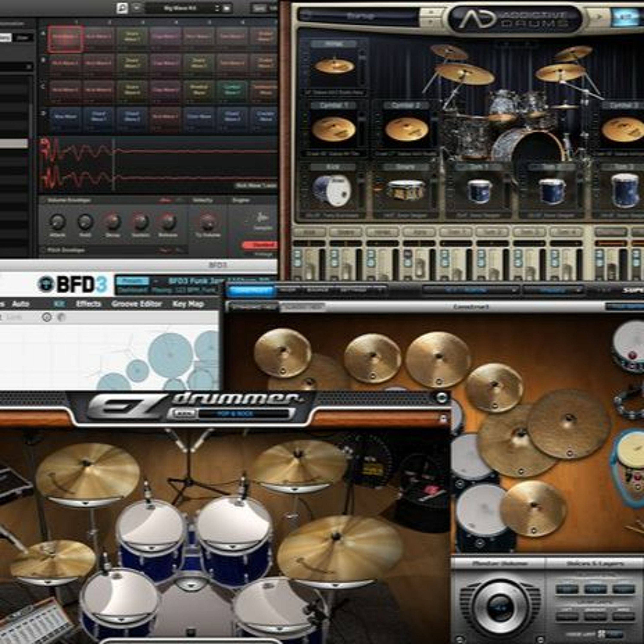Click the round clock icon beside Link in BFD3
Image resolution: width=644 pixels, height=644 pixels.
point(47,317)
